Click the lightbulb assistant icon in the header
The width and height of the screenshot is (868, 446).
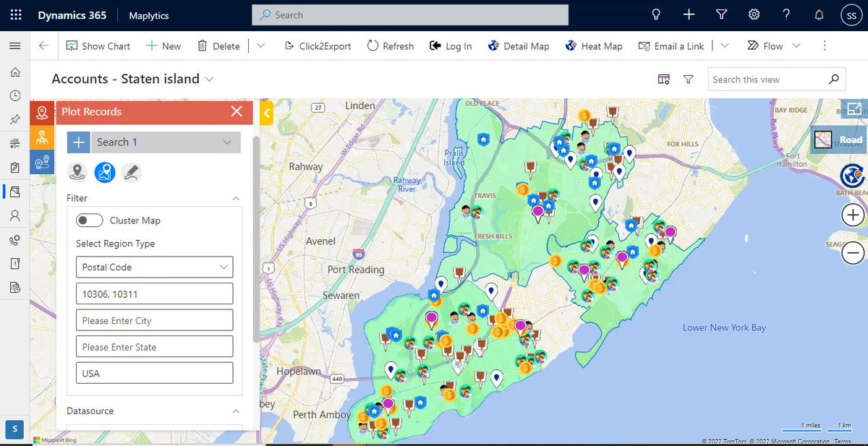(x=657, y=14)
